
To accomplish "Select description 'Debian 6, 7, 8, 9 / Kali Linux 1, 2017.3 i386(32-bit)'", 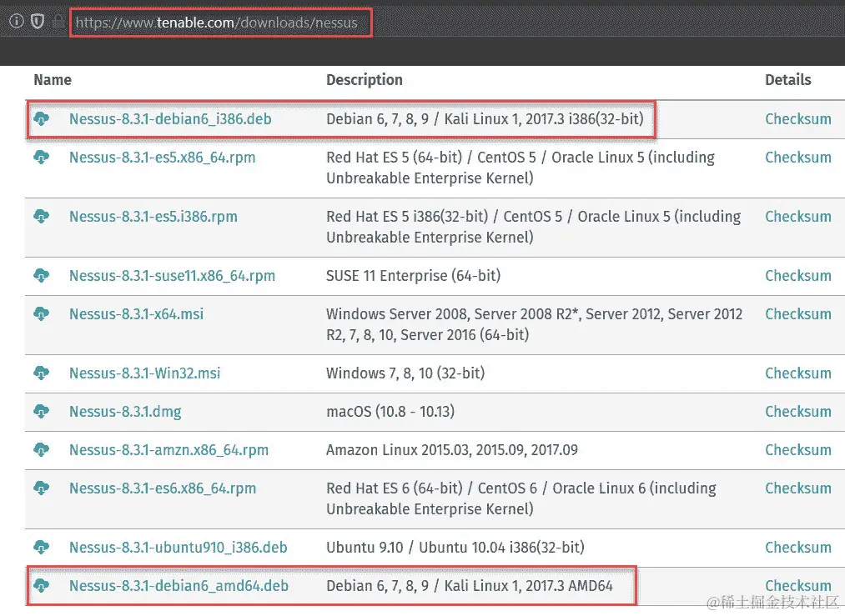I will (485, 119).
